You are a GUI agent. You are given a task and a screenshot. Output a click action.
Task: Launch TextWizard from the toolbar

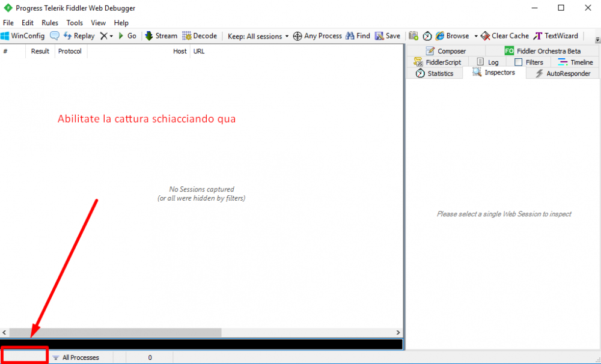[556, 36]
